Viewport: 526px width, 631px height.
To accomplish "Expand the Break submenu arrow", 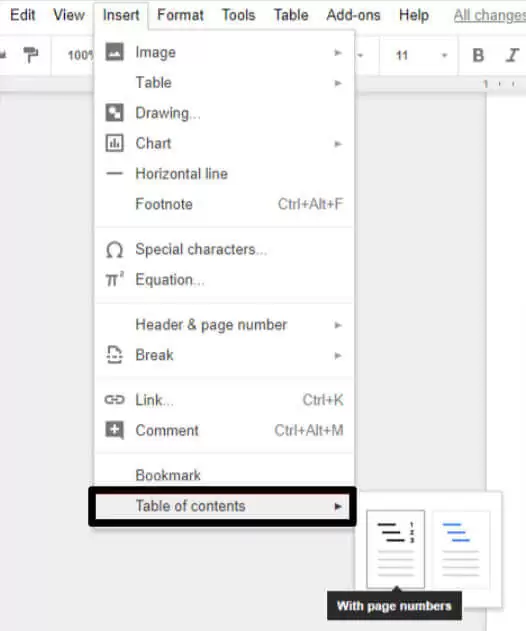I will (338, 355).
